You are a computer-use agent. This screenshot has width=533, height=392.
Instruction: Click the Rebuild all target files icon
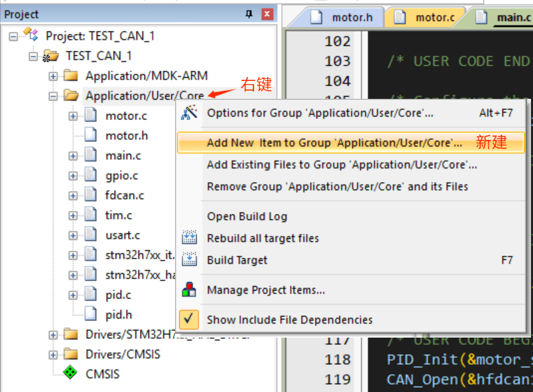pos(190,237)
